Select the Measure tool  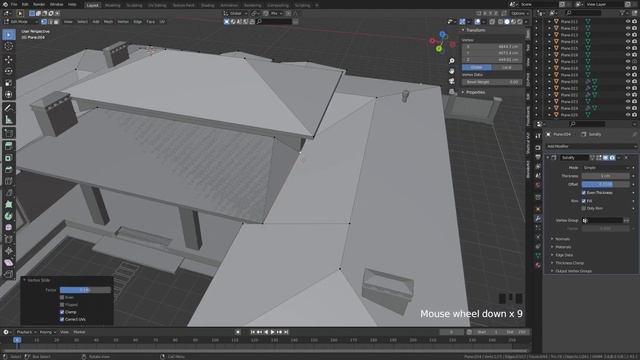pyautogui.click(x=9, y=120)
